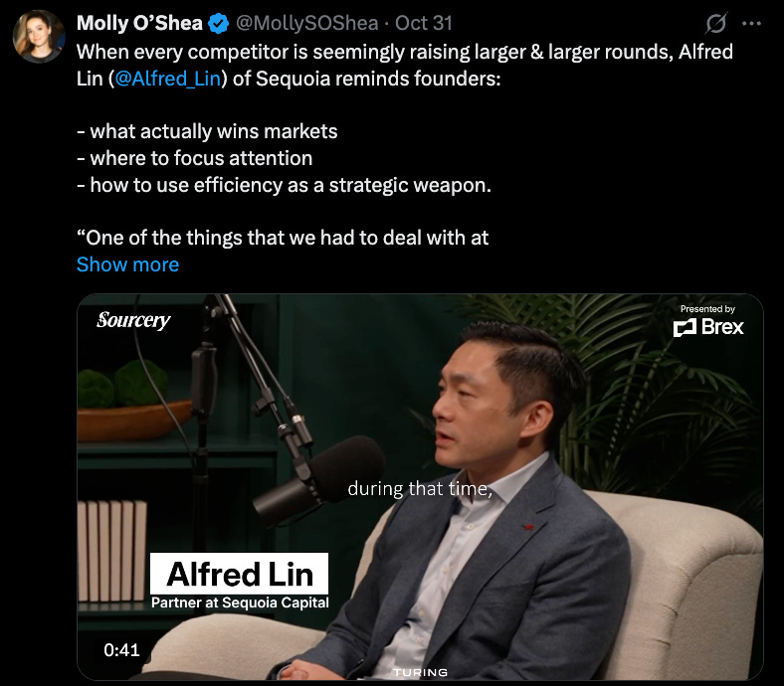Click the 'during that time,' caption
This screenshot has height=686, width=784.
pos(420,488)
